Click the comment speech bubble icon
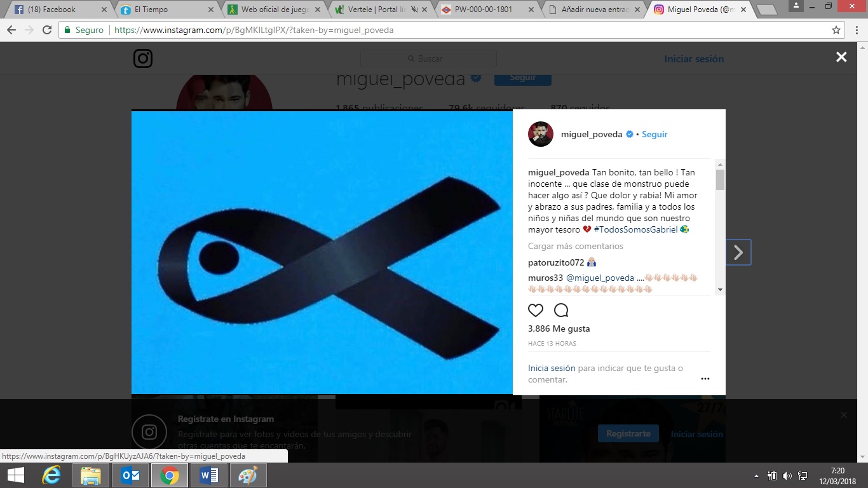 coord(561,310)
